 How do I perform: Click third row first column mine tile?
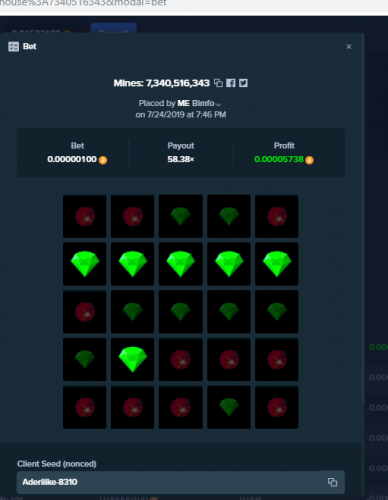pos(85,312)
